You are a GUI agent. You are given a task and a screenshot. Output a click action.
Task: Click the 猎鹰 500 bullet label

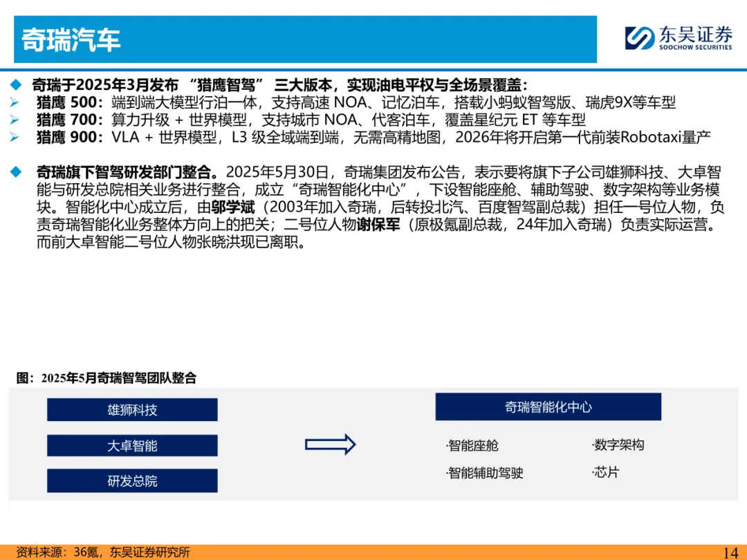(70, 102)
